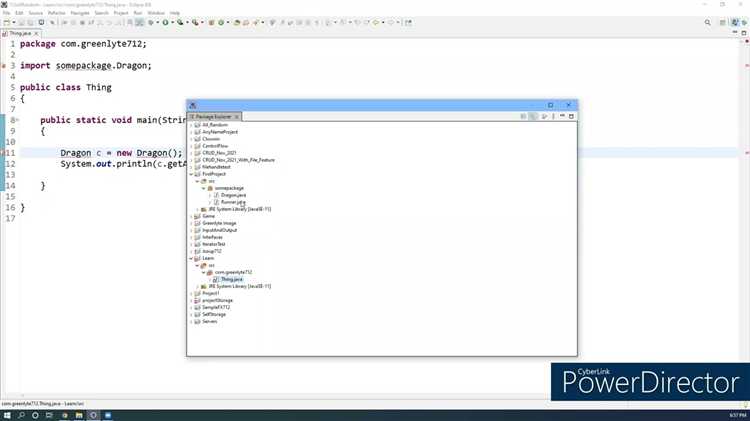750x421 pixels.
Task: Open the Source menu
Action: coord(36,13)
